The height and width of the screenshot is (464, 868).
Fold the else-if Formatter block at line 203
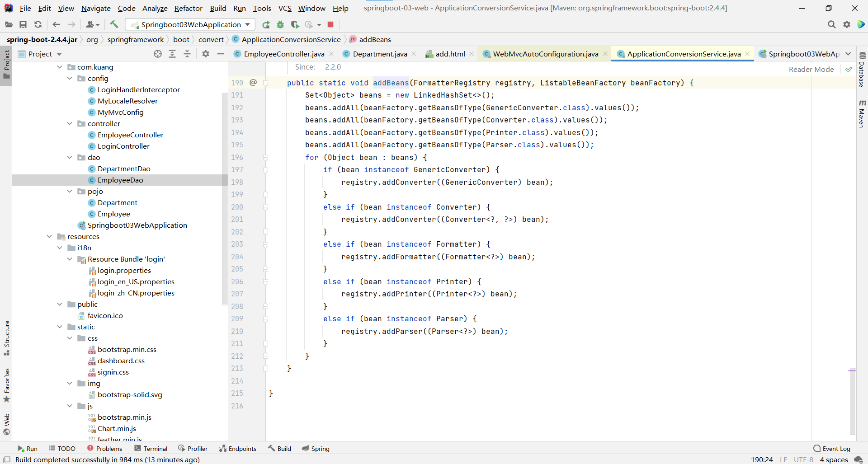point(266,244)
